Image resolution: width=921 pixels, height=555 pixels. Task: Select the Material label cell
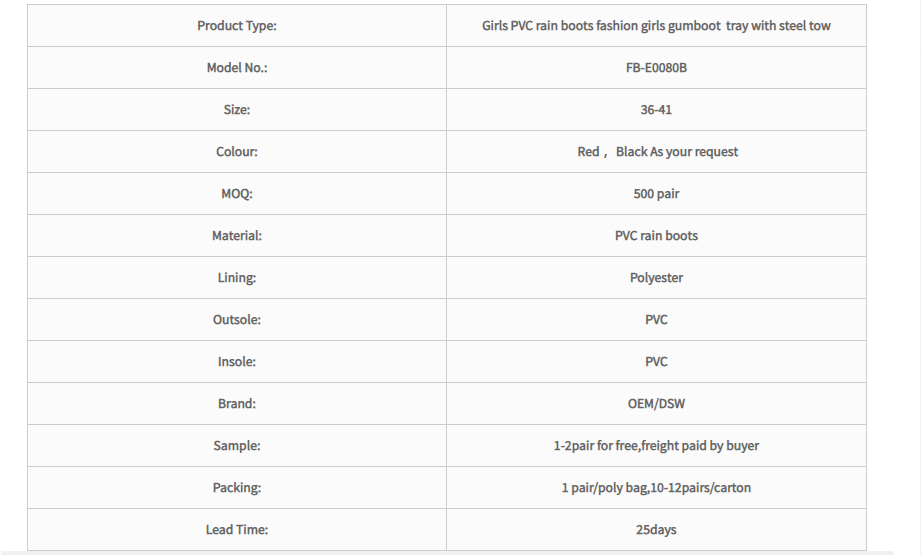[237, 236]
